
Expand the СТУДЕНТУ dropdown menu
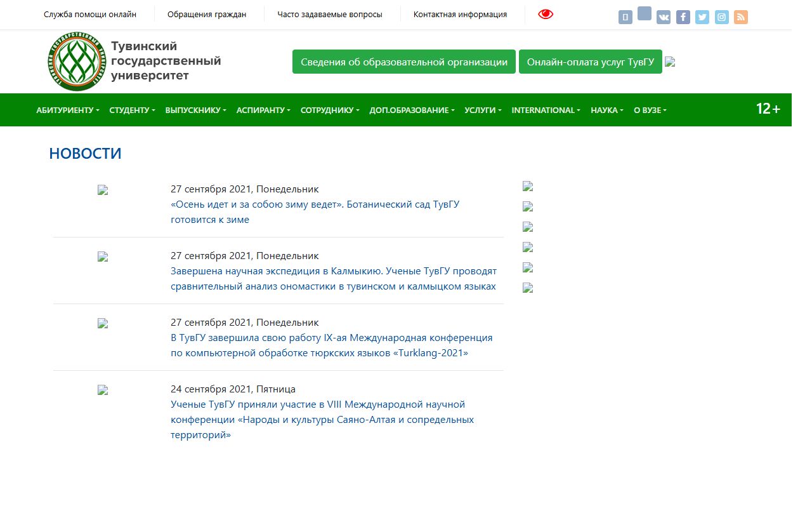(132, 110)
